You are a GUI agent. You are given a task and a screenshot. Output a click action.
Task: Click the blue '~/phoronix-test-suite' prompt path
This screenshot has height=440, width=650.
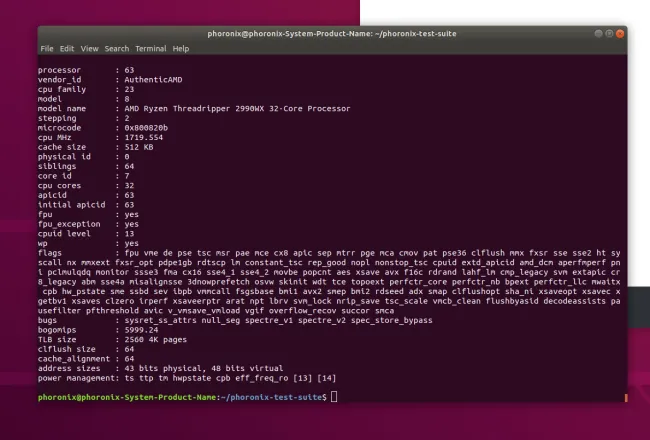point(271,397)
